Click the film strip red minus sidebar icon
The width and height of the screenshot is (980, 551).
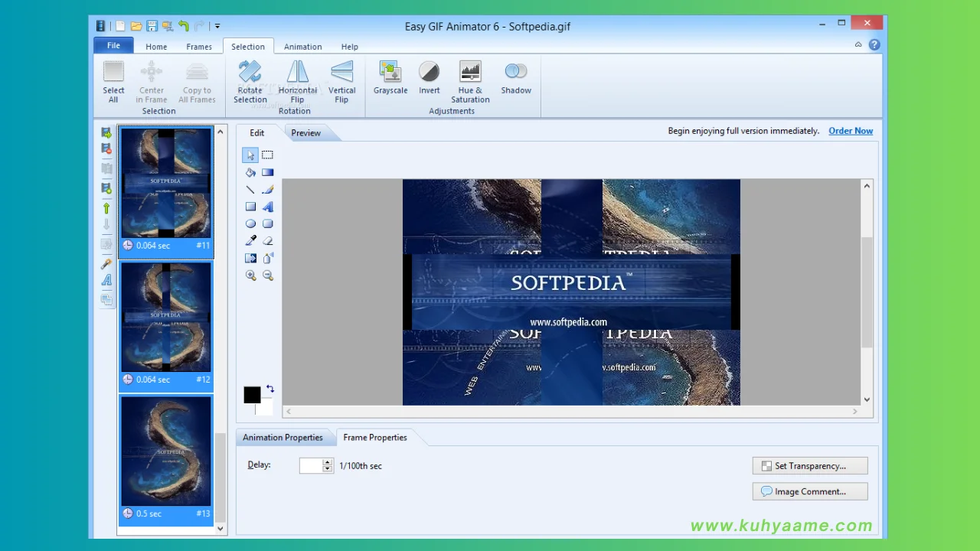(106, 148)
